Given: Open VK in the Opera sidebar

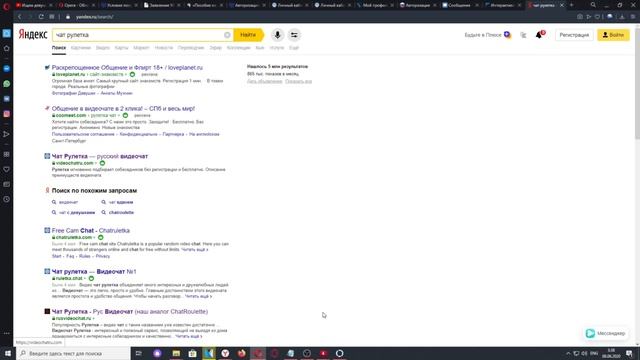Looking at the screenshot, I should tap(7, 99).
